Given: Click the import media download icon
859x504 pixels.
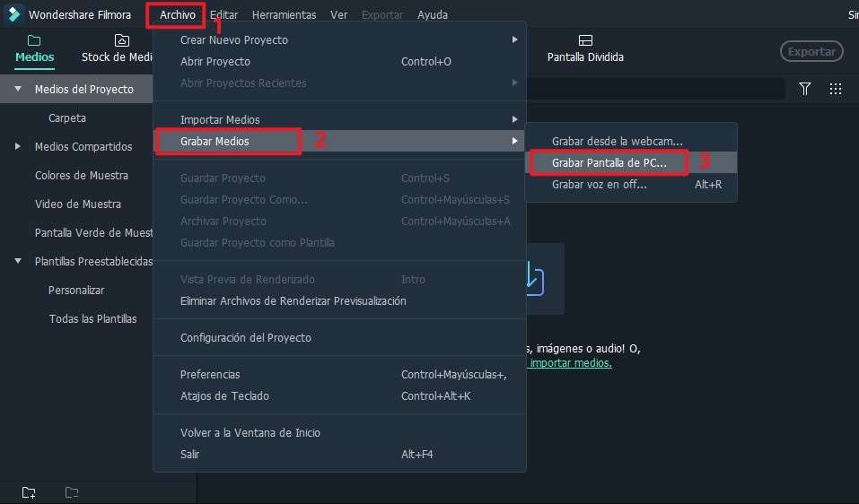Looking at the screenshot, I should (x=535, y=279).
